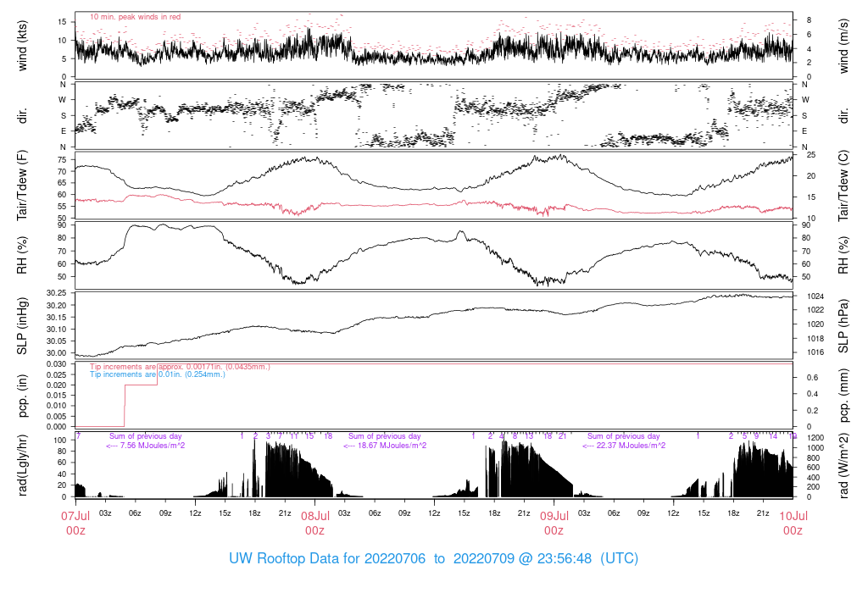Click the left 'dir.' axis label
Image resolution: width=868 pixels, height=593 pixels.
[x=22, y=115]
